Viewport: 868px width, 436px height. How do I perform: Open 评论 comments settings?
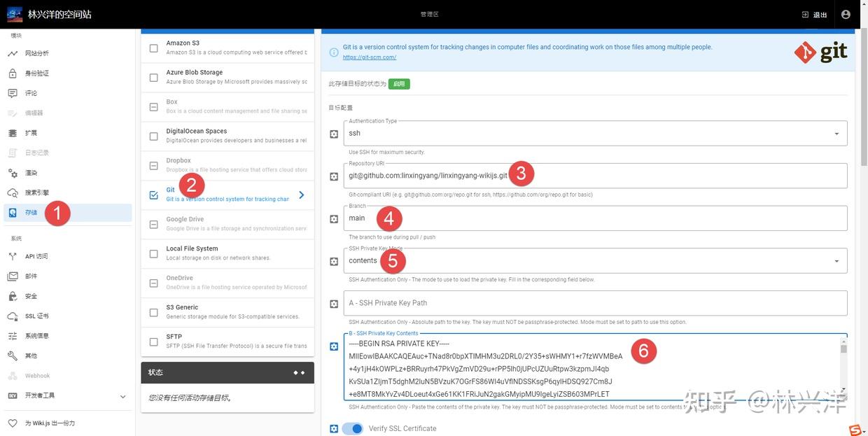[x=67, y=93]
